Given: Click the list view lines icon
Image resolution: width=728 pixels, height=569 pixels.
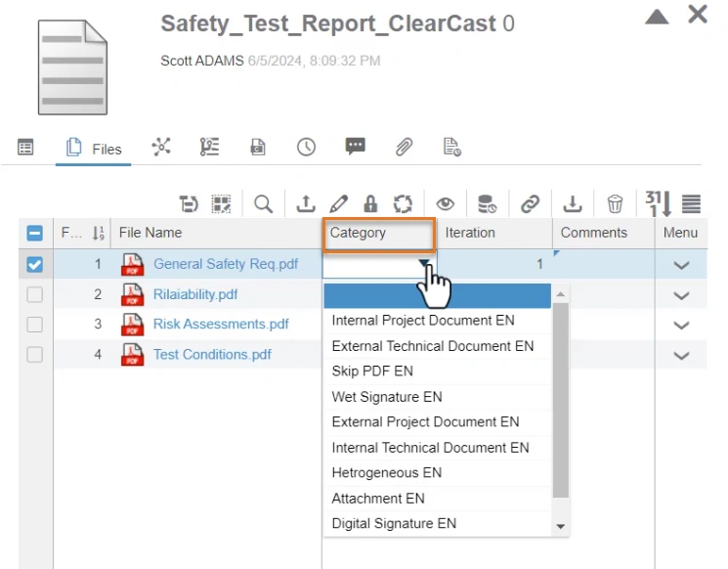Looking at the screenshot, I should [x=691, y=204].
